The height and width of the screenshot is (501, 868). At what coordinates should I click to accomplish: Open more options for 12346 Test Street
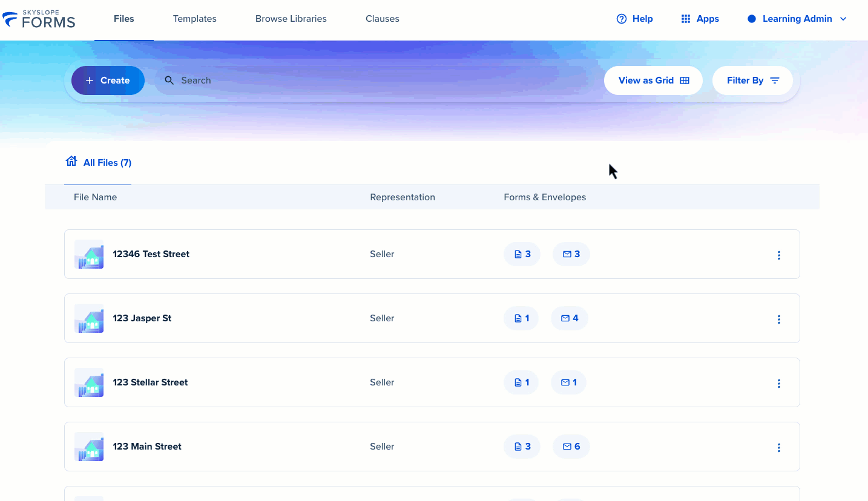pyautogui.click(x=779, y=255)
